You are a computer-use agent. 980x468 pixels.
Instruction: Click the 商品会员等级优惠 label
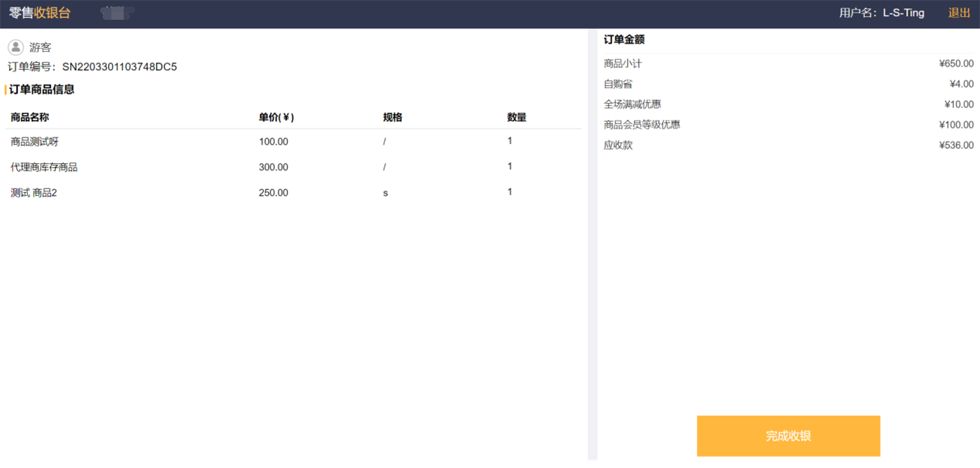(x=642, y=125)
